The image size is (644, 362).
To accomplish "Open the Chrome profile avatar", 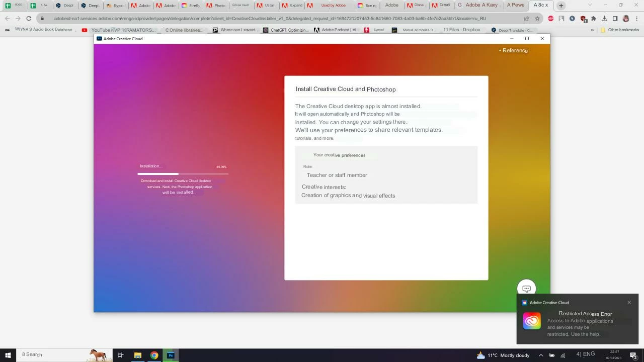I will click(626, 19).
